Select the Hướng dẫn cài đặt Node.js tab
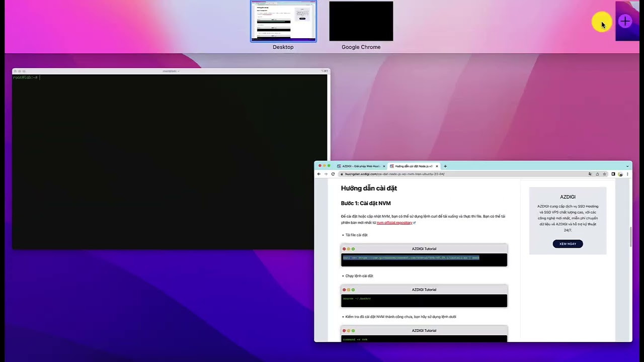 pyautogui.click(x=414, y=166)
